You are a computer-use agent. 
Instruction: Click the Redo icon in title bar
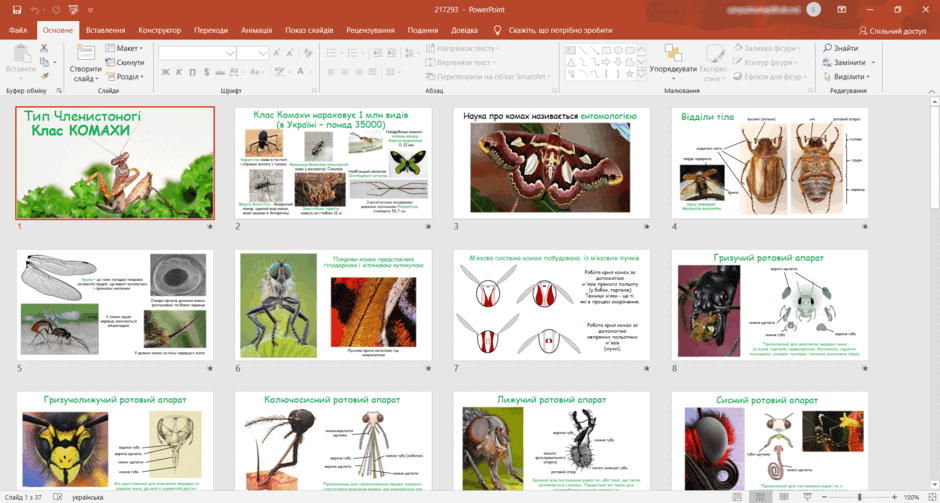point(56,10)
